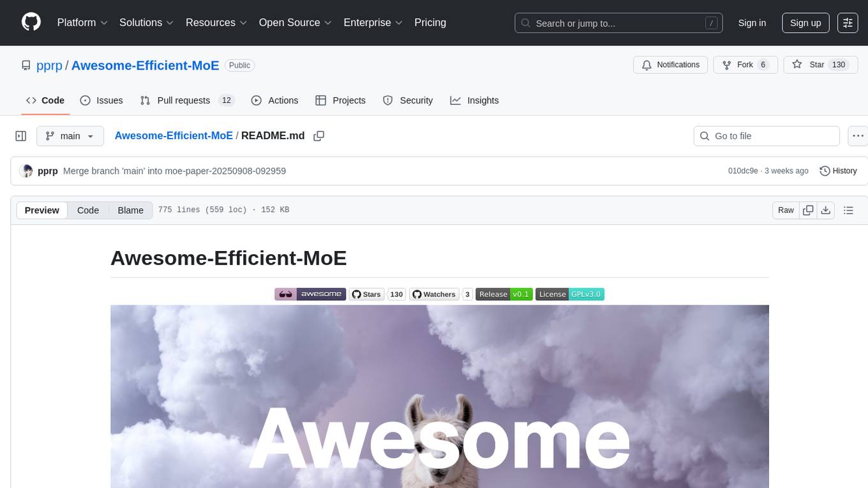Copy raw file contents
Image resolution: width=868 pixels, height=488 pixels.
point(808,210)
